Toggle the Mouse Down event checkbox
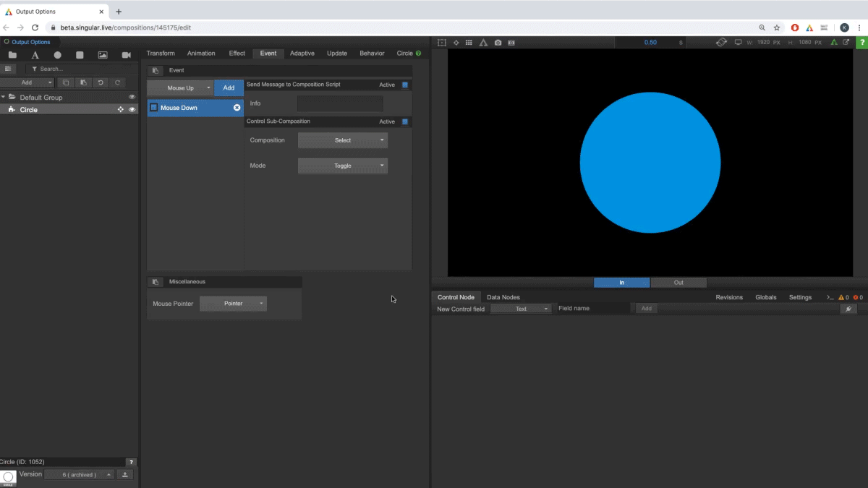This screenshot has height=488, width=868. tap(153, 108)
